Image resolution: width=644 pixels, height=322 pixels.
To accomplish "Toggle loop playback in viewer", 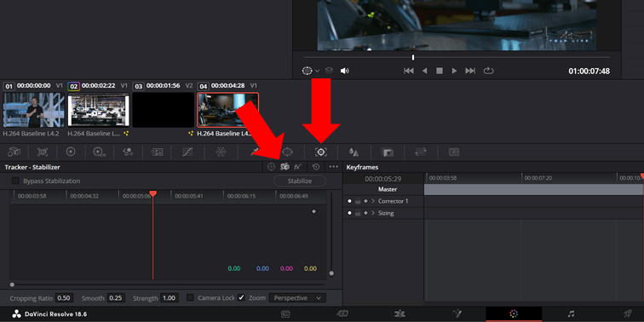I will pyautogui.click(x=488, y=71).
